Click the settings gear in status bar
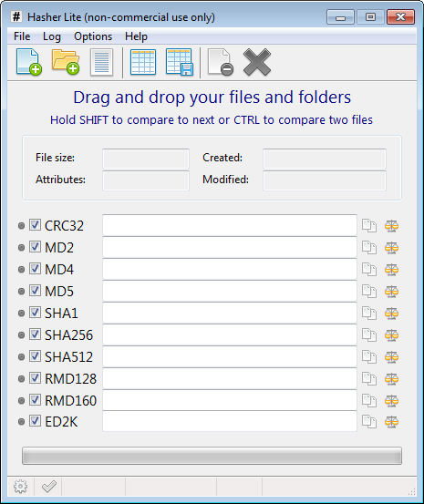Viewport: 424px width, 504px height. coord(21,487)
